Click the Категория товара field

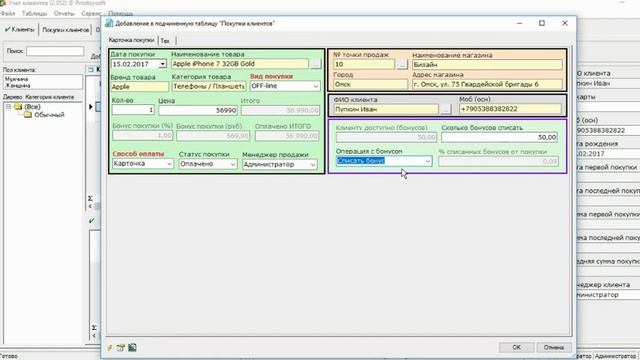209,87
